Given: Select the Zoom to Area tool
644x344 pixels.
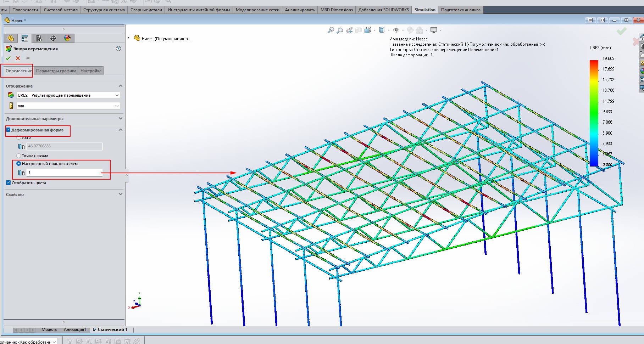Looking at the screenshot, I should [340, 30].
